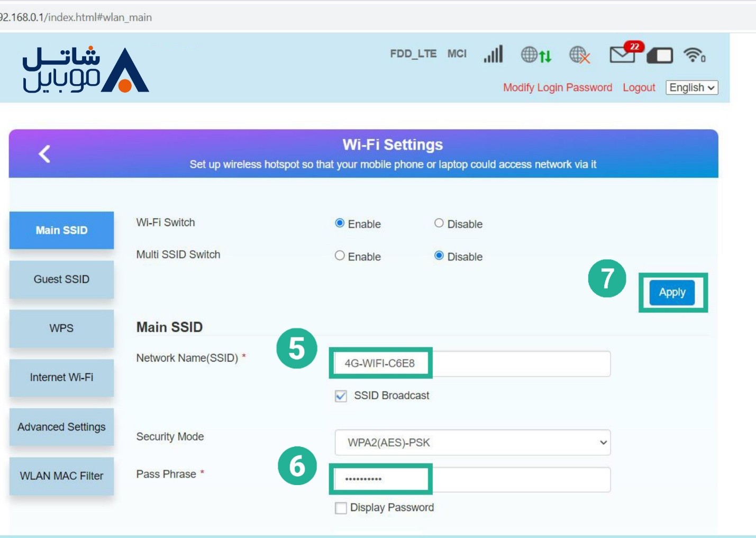756x538 pixels.
Task: Click the Security Mode label
Action: (170, 437)
